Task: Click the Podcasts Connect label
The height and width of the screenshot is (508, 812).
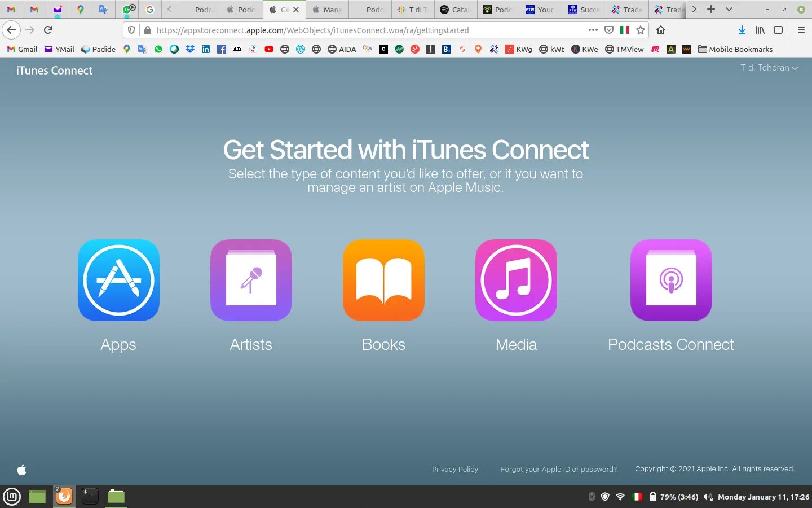Action: 671,345
